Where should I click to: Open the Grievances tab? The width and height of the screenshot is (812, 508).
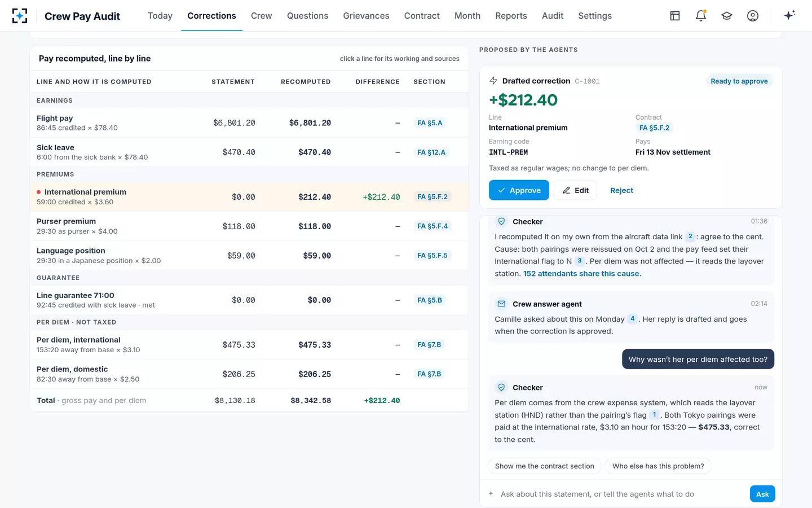click(366, 16)
